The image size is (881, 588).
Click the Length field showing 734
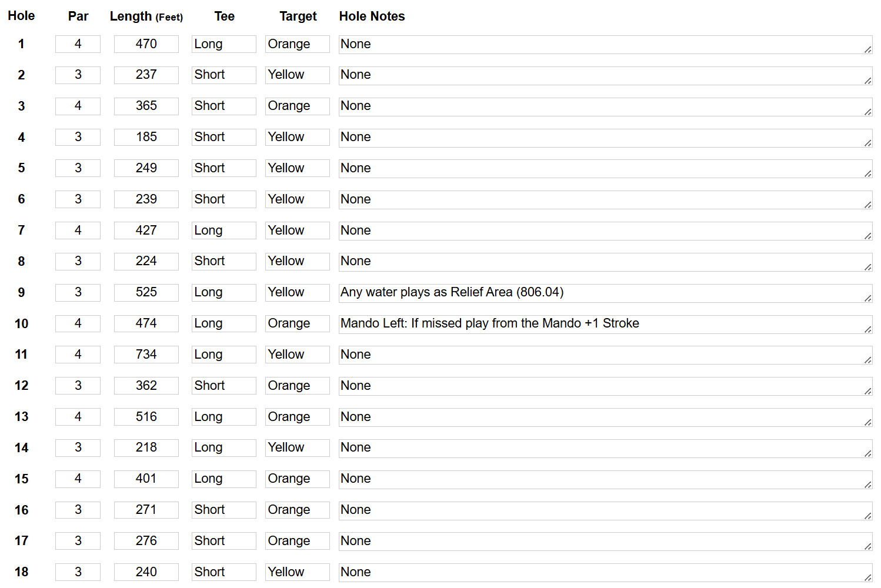pos(146,355)
